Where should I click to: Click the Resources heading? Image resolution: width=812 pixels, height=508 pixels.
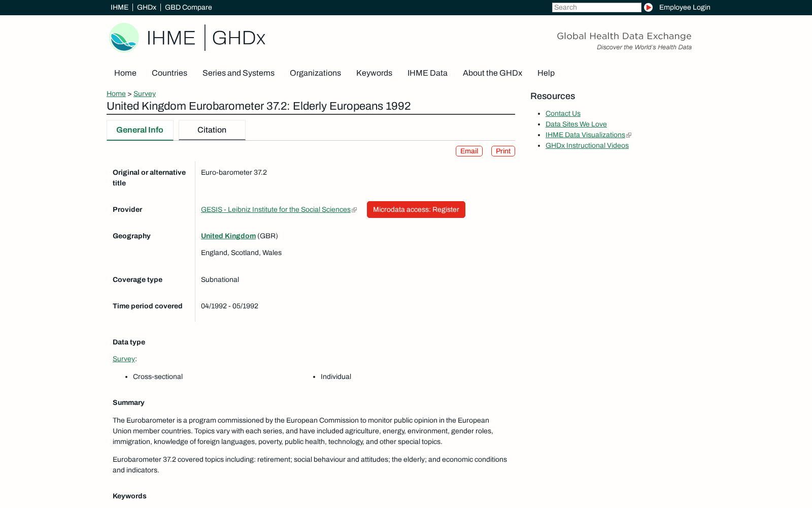553,96
